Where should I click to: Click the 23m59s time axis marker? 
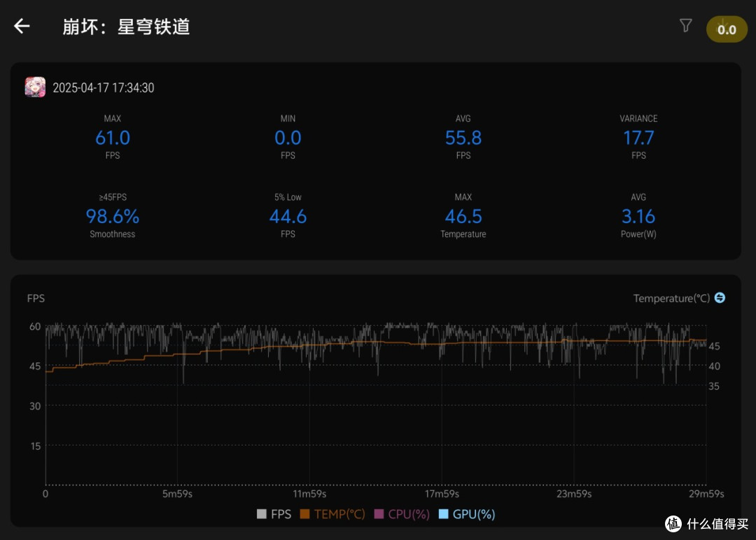click(x=574, y=494)
